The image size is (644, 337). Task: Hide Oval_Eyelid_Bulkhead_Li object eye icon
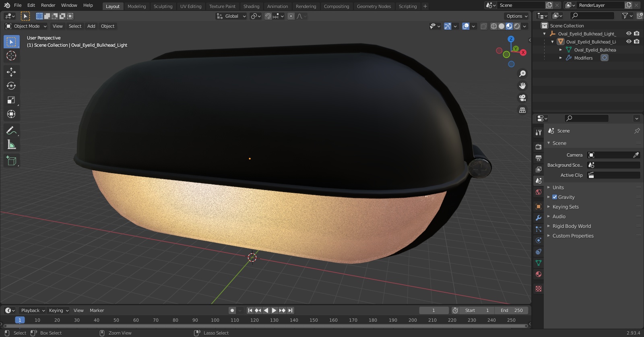pos(629,41)
